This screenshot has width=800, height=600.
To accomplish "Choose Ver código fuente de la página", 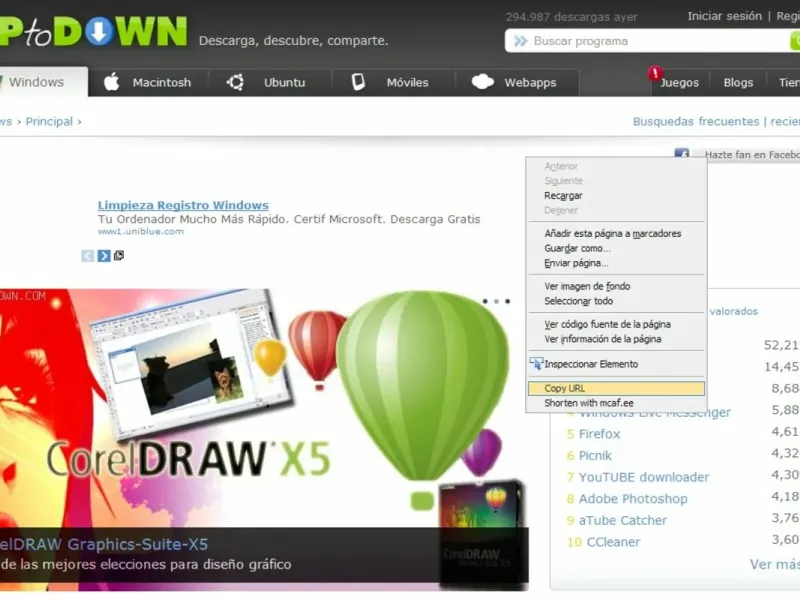I will click(616, 324).
